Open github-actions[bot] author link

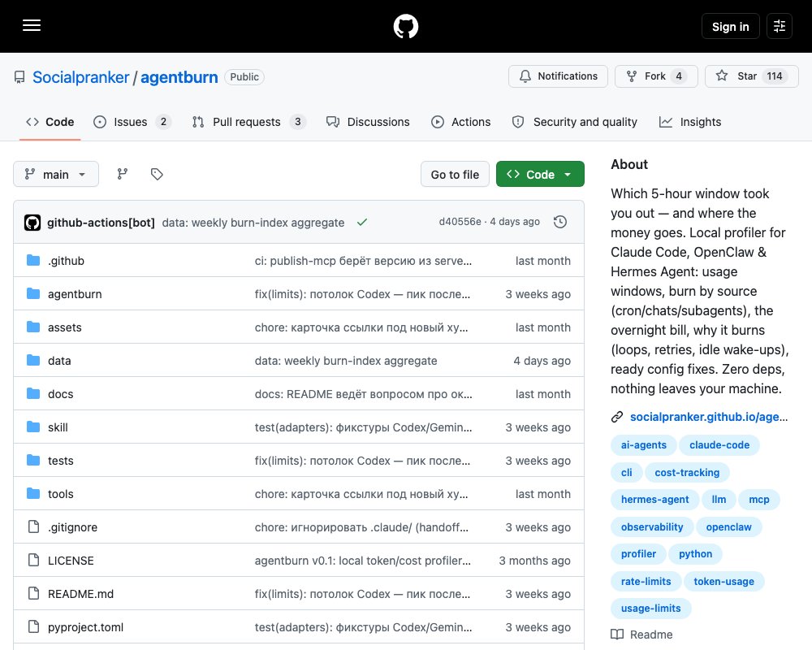(x=101, y=223)
